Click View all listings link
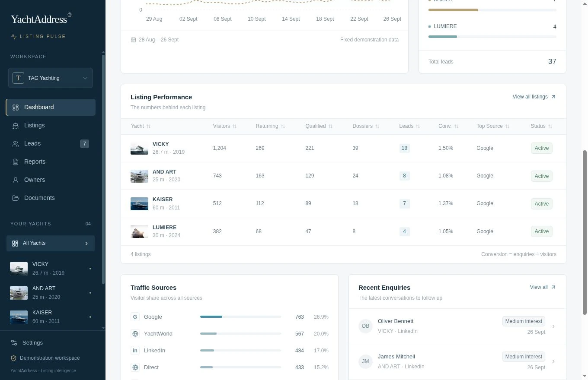The image size is (588, 380). (x=534, y=97)
